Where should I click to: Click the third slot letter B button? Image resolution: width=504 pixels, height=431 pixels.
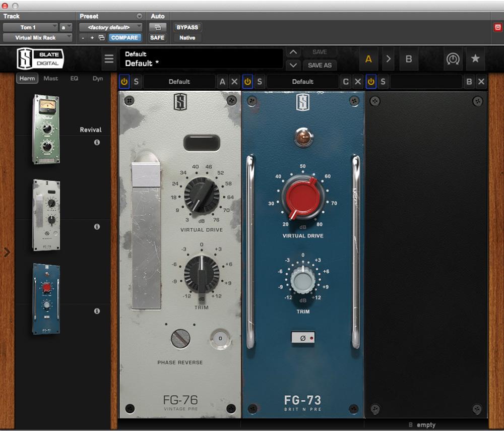click(x=469, y=82)
